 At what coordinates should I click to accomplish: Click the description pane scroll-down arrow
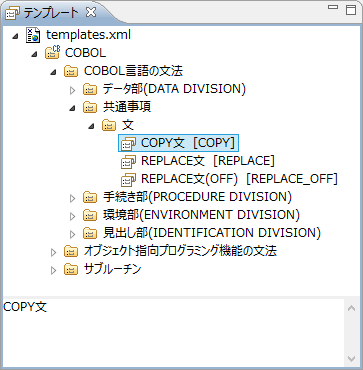pos(351,358)
